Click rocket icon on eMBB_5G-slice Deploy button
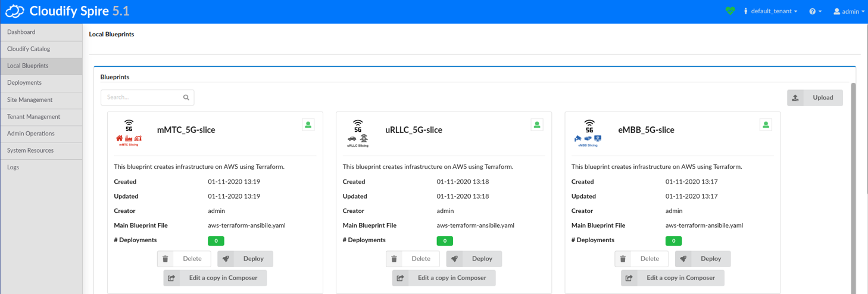This screenshot has height=294, width=868. (683, 259)
